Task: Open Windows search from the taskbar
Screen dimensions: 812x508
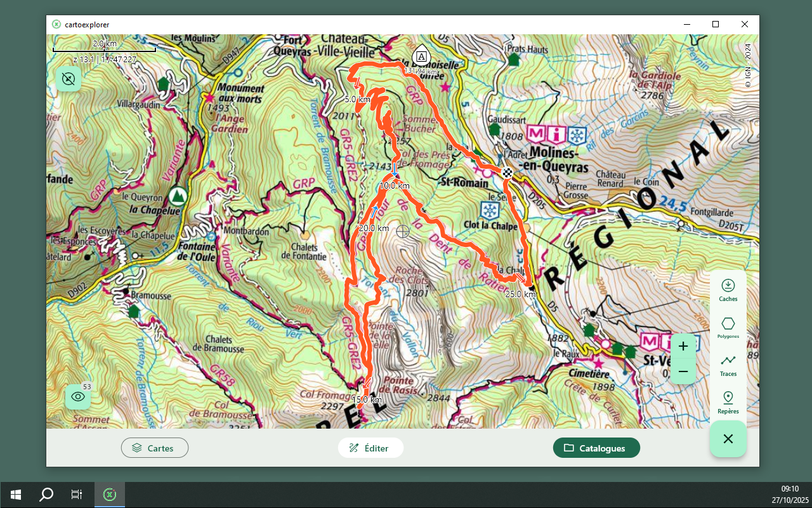Action: click(46, 495)
